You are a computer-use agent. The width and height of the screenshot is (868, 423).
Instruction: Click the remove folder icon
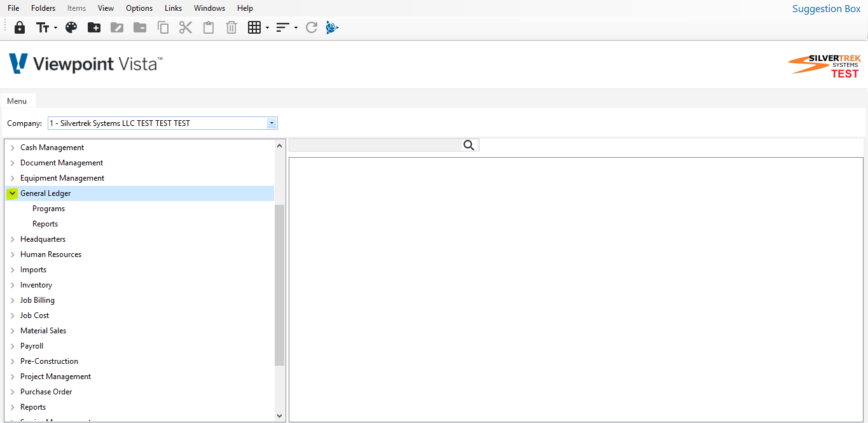[x=140, y=27]
